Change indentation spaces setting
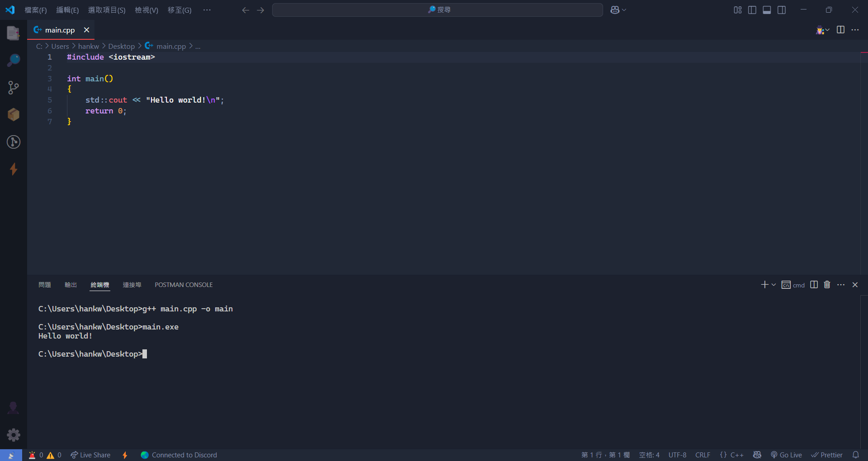Viewport: 868px width, 461px height. (x=649, y=455)
